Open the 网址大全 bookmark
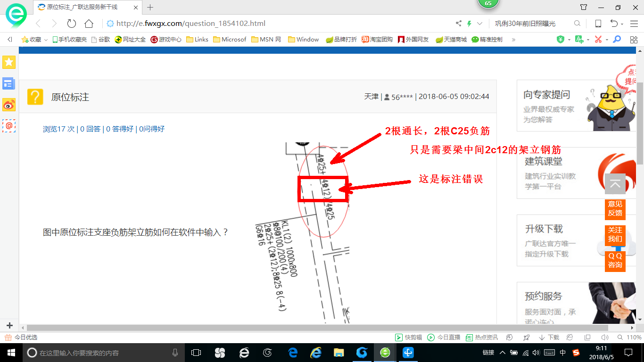Viewport: 644px width, 362px height. pyautogui.click(x=131, y=40)
